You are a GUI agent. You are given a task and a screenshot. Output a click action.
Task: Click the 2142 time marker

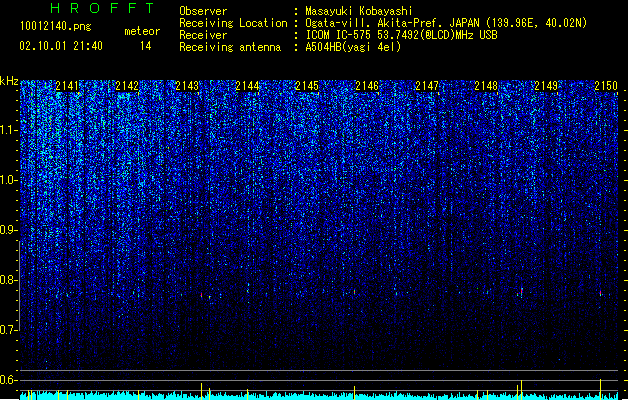pyautogui.click(x=127, y=86)
